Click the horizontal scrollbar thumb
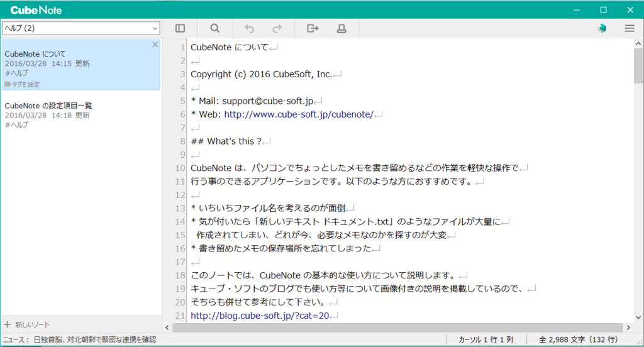The height and width of the screenshot is (347, 644). pos(396,328)
